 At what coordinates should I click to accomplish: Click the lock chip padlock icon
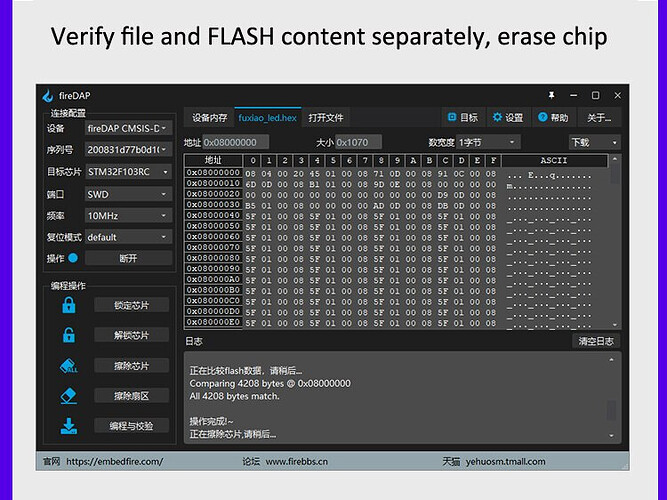click(x=68, y=305)
